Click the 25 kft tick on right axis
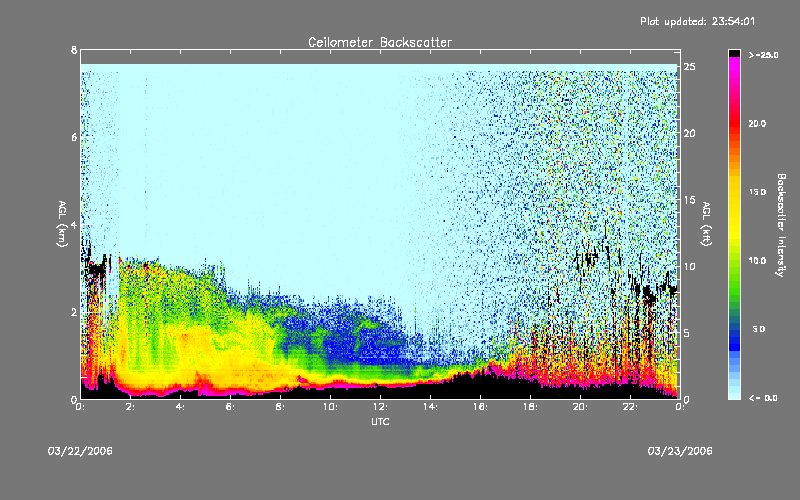Viewport: 800px width, 500px height. click(689, 67)
